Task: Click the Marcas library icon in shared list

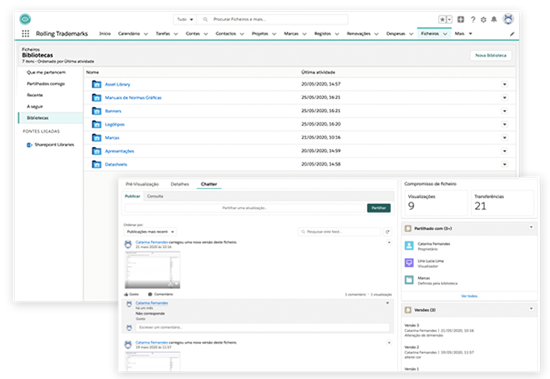Action: point(409,280)
